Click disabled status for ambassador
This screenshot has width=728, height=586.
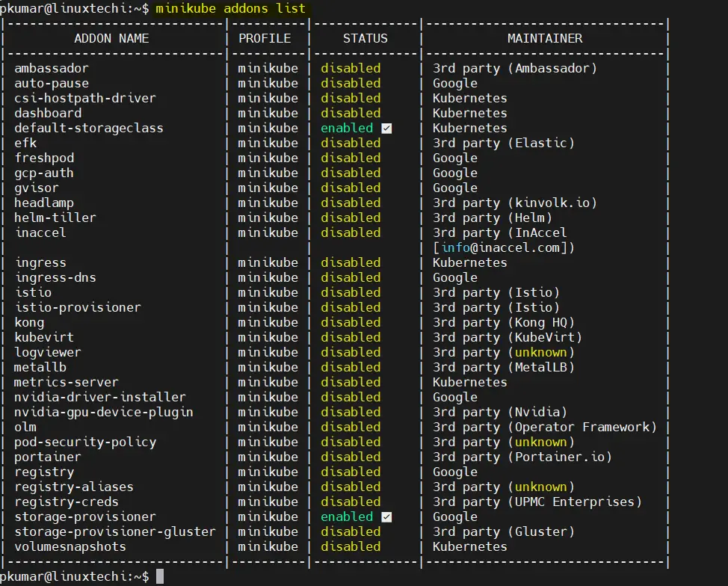[x=351, y=68]
